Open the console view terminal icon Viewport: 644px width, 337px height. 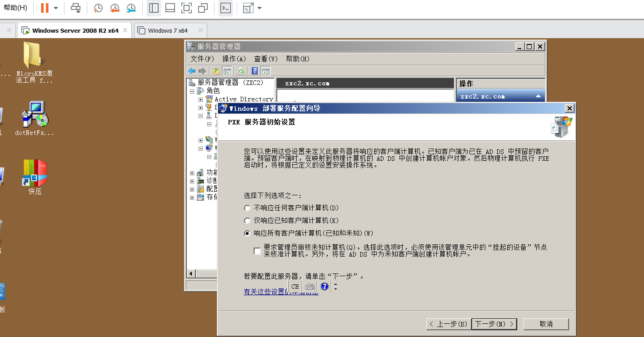[x=225, y=8]
